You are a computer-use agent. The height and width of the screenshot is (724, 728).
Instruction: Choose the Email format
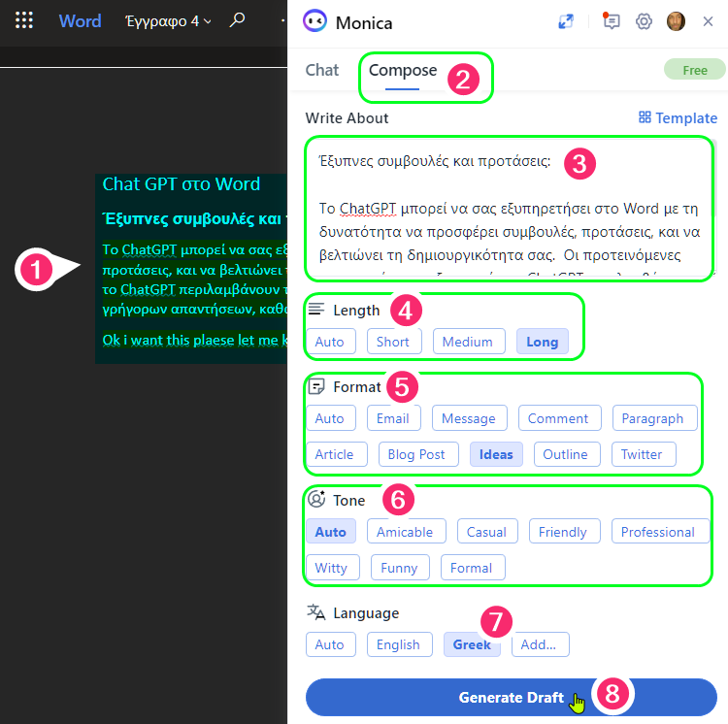point(393,418)
